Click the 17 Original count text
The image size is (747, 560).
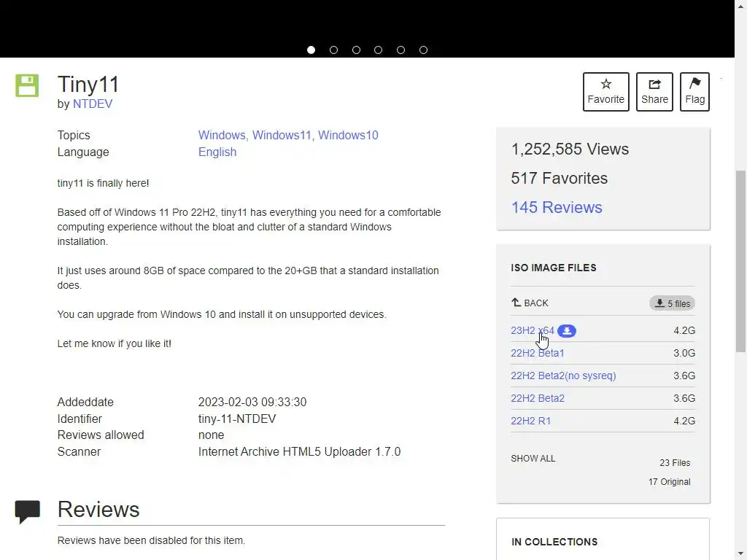(669, 482)
